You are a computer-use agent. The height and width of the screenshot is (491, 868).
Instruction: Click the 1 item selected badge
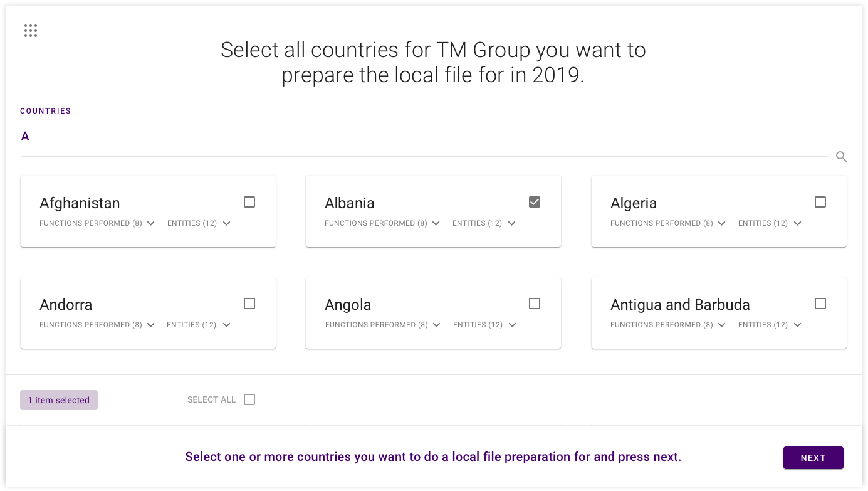[x=59, y=400]
